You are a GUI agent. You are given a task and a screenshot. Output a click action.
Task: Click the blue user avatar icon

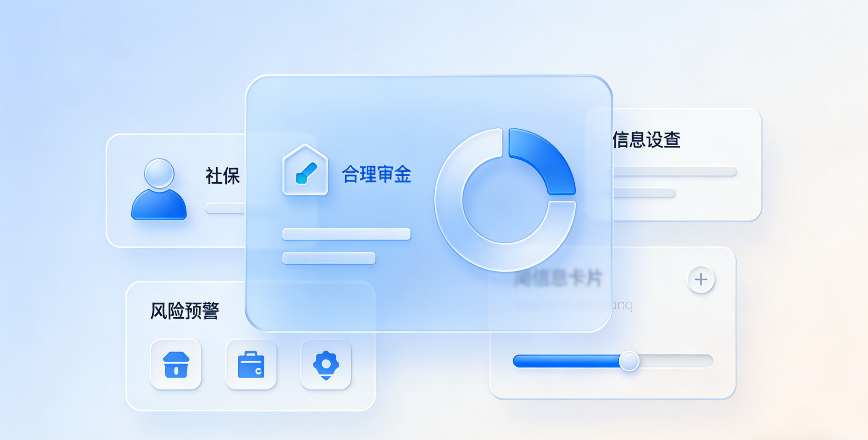point(159,189)
